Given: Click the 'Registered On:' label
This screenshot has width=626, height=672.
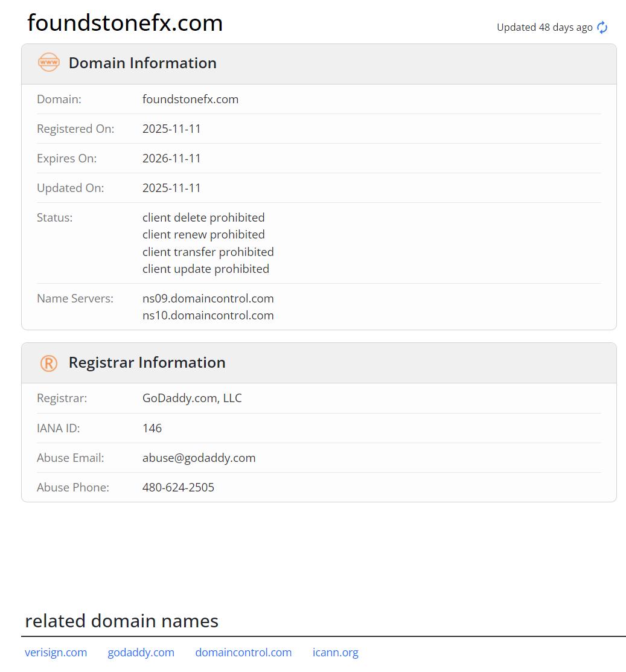Looking at the screenshot, I should pos(75,129).
